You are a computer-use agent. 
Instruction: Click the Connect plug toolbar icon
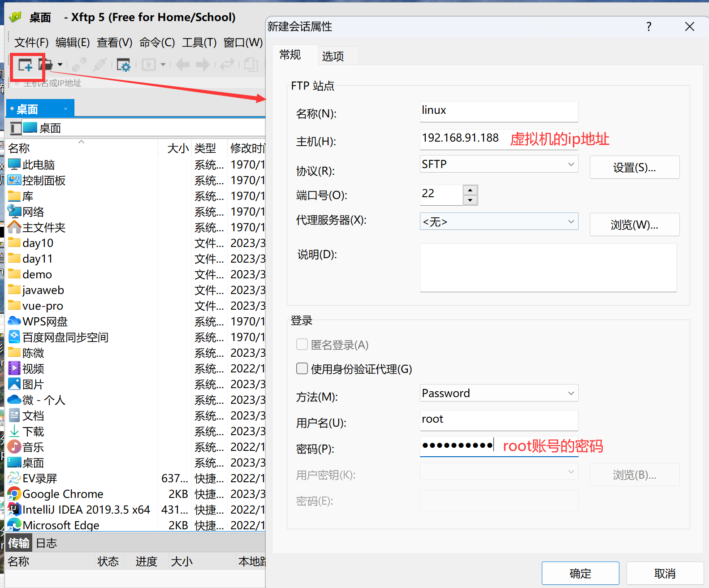coord(79,65)
